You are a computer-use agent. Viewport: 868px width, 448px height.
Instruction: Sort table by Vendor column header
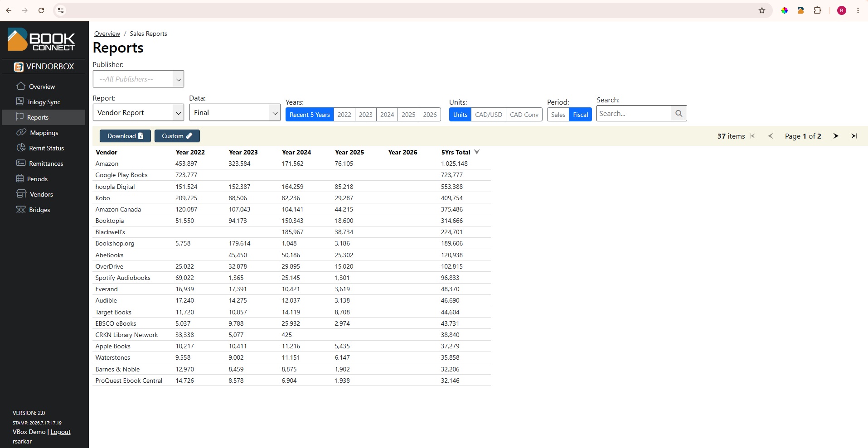coord(107,152)
